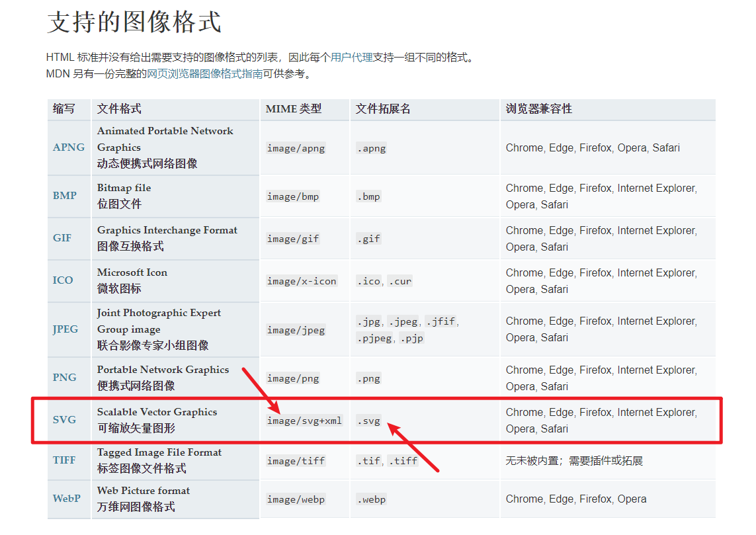Click the .cur file extension

(400, 281)
